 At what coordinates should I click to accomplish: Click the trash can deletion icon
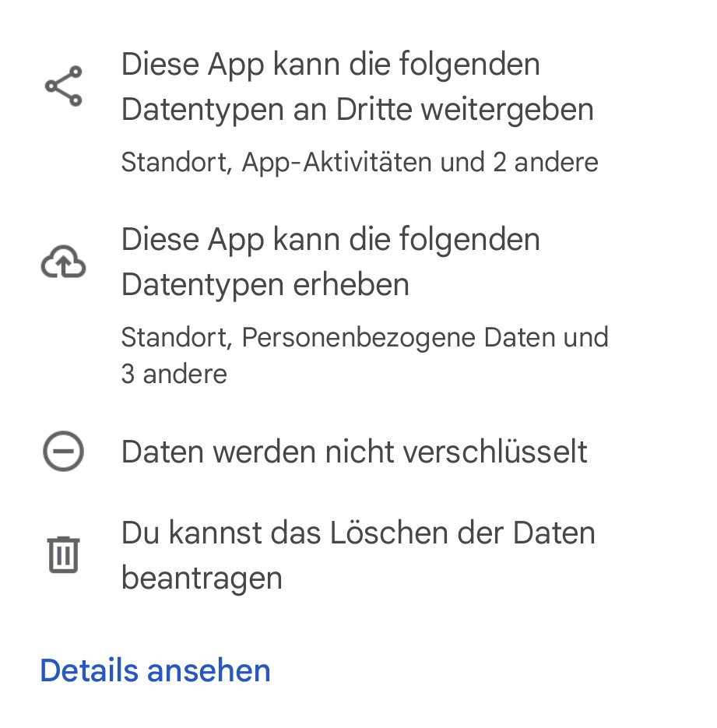point(63,554)
